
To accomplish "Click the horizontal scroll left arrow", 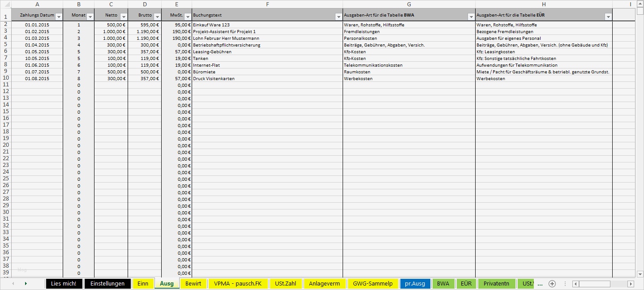I will (x=575, y=283).
